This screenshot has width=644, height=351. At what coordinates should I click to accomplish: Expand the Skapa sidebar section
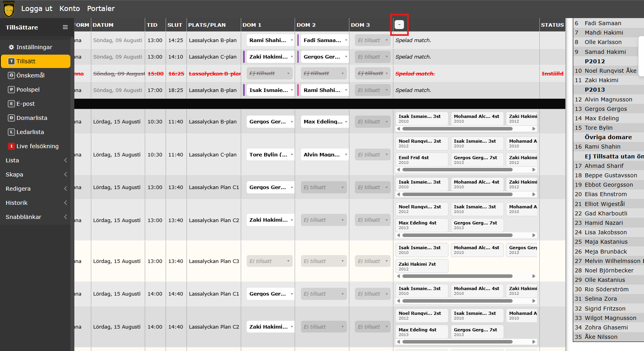pyautogui.click(x=35, y=175)
